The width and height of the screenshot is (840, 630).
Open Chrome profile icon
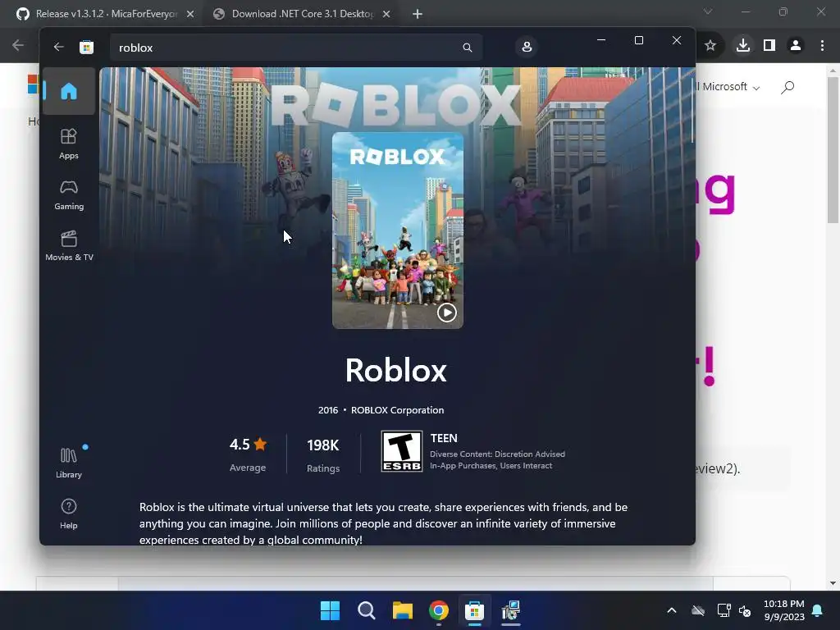tap(796, 46)
